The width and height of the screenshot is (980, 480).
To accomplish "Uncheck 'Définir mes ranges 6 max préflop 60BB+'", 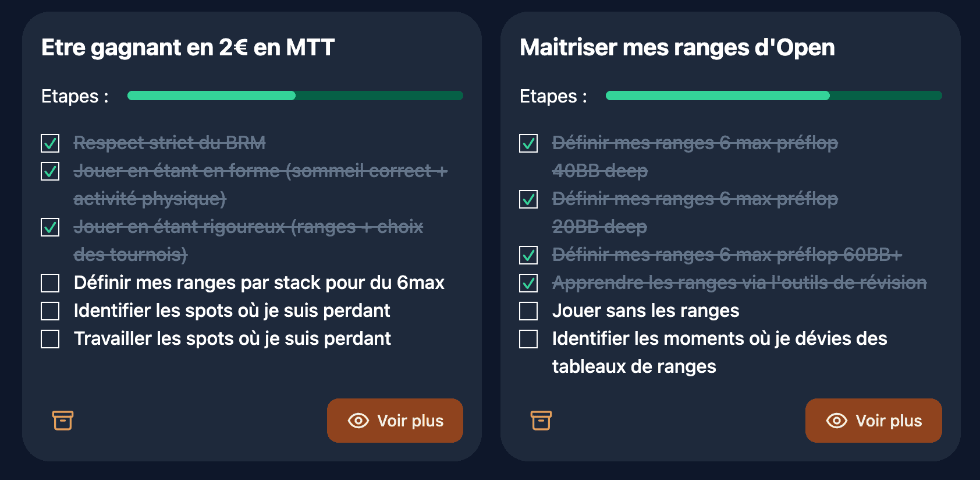I will click(528, 255).
